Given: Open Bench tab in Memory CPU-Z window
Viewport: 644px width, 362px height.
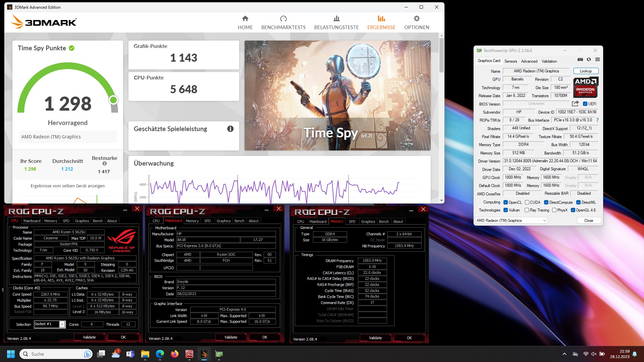Looking at the screenshot, I should (384, 222).
